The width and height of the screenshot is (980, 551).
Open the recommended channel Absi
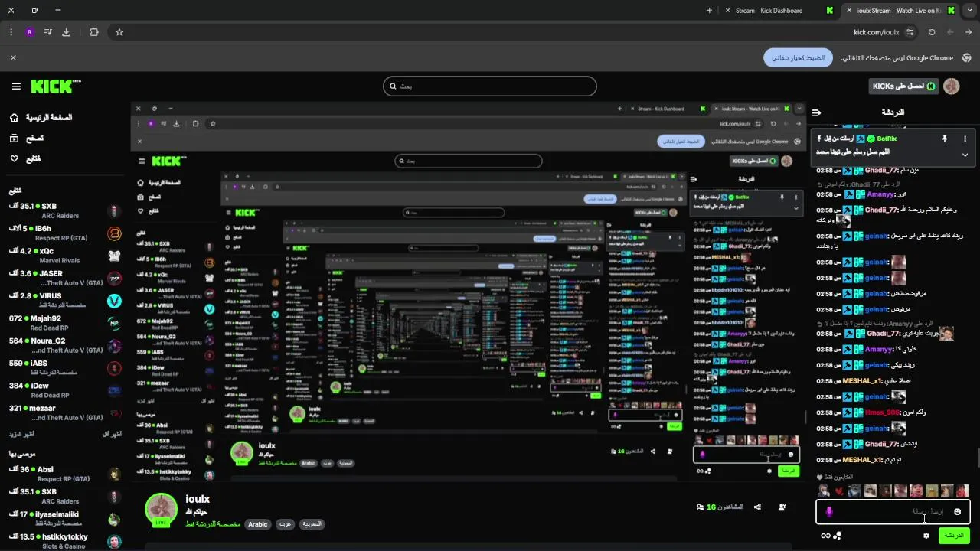click(x=65, y=474)
